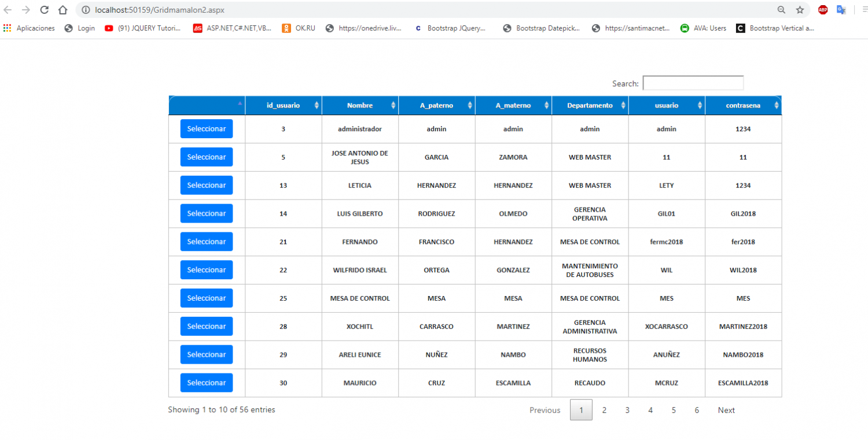The height and width of the screenshot is (440, 868).
Task: Open the AdBlock Plus extension icon
Action: point(823,10)
